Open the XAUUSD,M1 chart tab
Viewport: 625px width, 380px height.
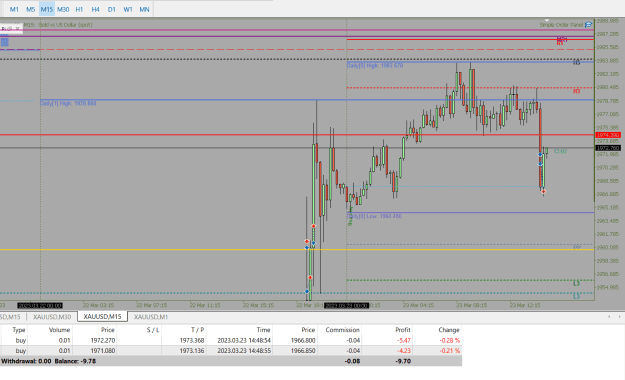[151, 317]
